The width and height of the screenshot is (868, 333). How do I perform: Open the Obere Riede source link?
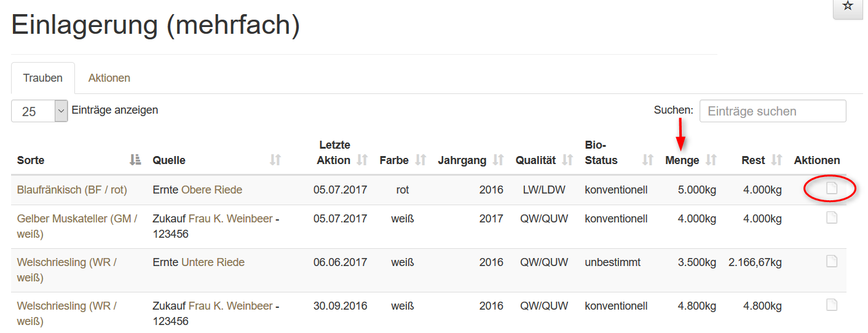pos(211,190)
